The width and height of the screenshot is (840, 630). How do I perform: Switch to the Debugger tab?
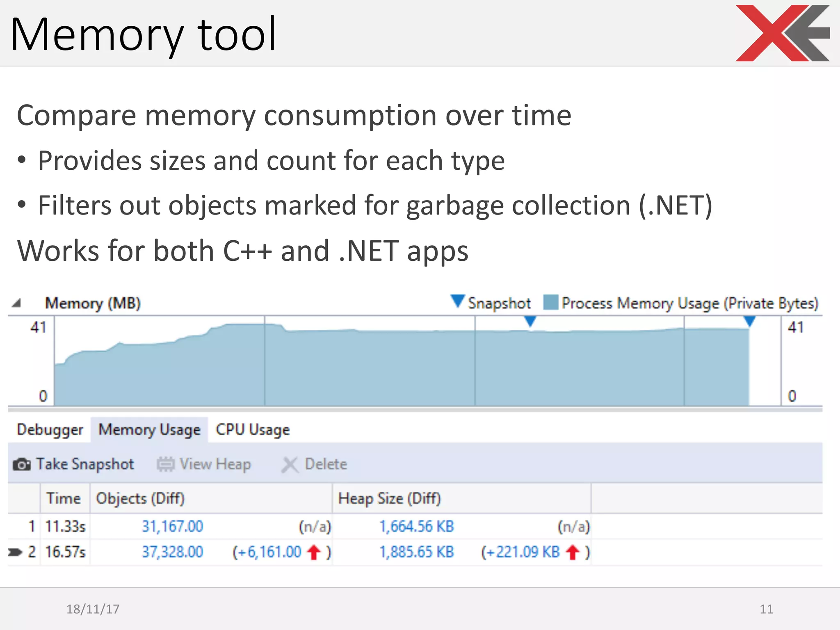coord(50,430)
